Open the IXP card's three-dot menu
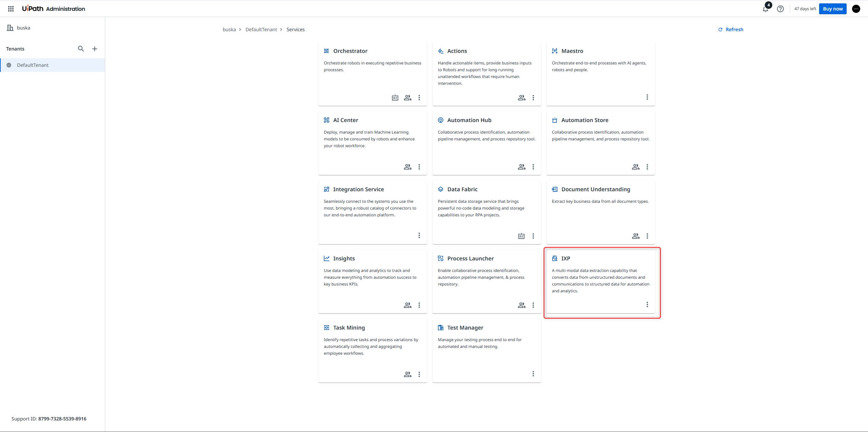This screenshot has width=868, height=432. 647,305
